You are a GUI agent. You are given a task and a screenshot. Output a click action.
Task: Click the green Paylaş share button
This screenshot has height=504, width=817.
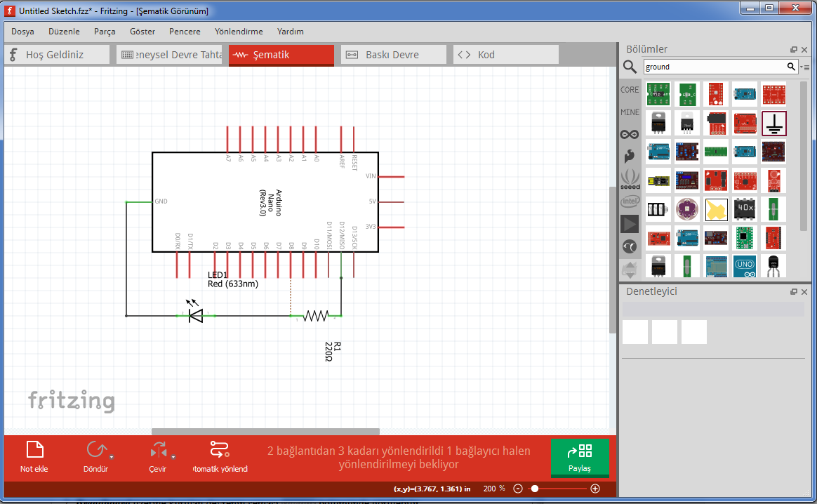point(579,458)
